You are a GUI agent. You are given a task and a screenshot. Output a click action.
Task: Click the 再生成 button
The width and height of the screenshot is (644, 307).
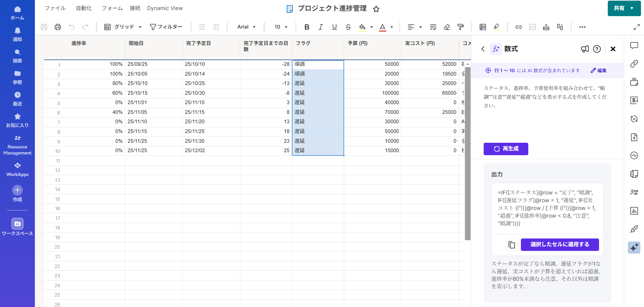pos(506,149)
